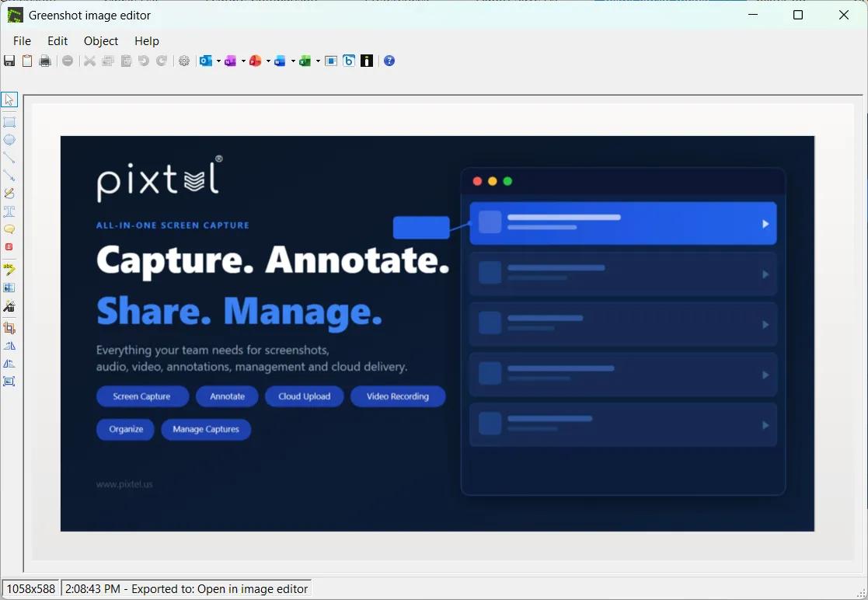The height and width of the screenshot is (600, 868).
Task: Click the Save image icon
Action: click(x=9, y=61)
